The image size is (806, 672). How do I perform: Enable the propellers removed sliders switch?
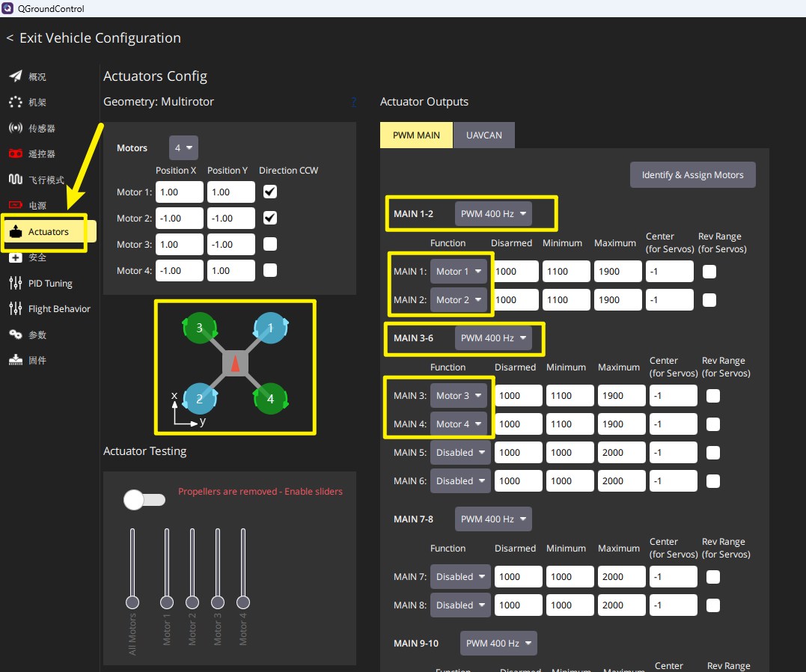point(144,500)
